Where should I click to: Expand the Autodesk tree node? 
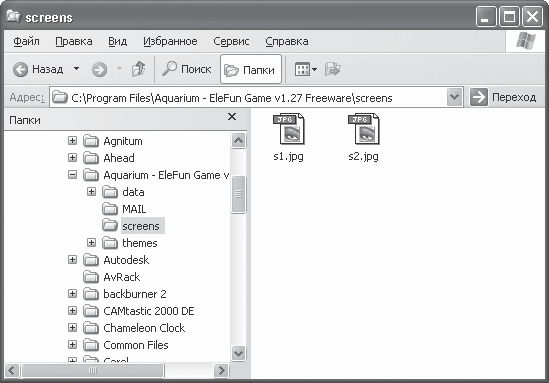point(72,259)
